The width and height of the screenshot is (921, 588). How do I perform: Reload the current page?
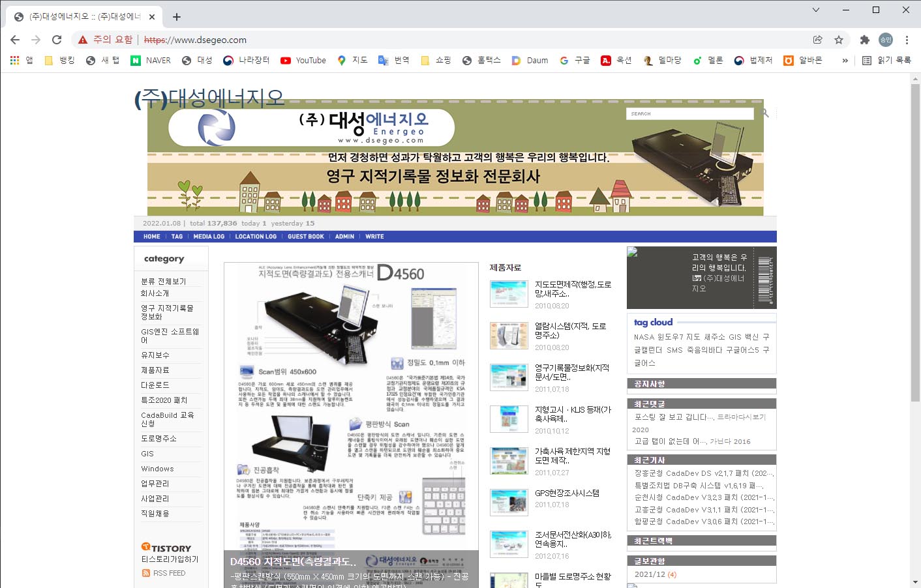click(57, 40)
